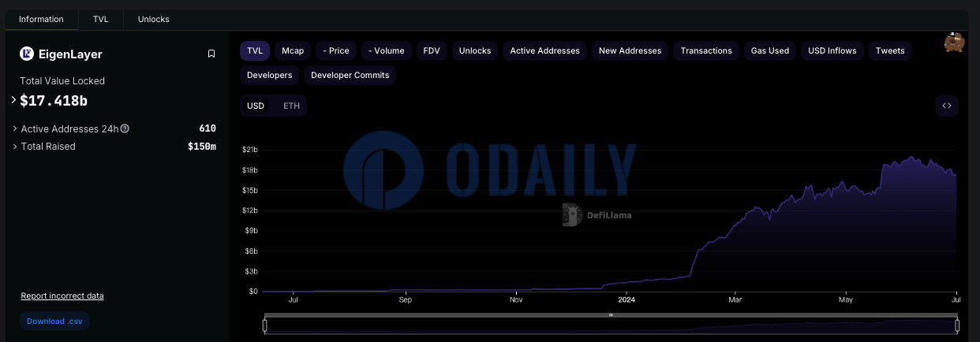Show the Developer Commits metric
The width and height of the screenshot is (980, 342).
pyautogui.click(x=350, y=75)
